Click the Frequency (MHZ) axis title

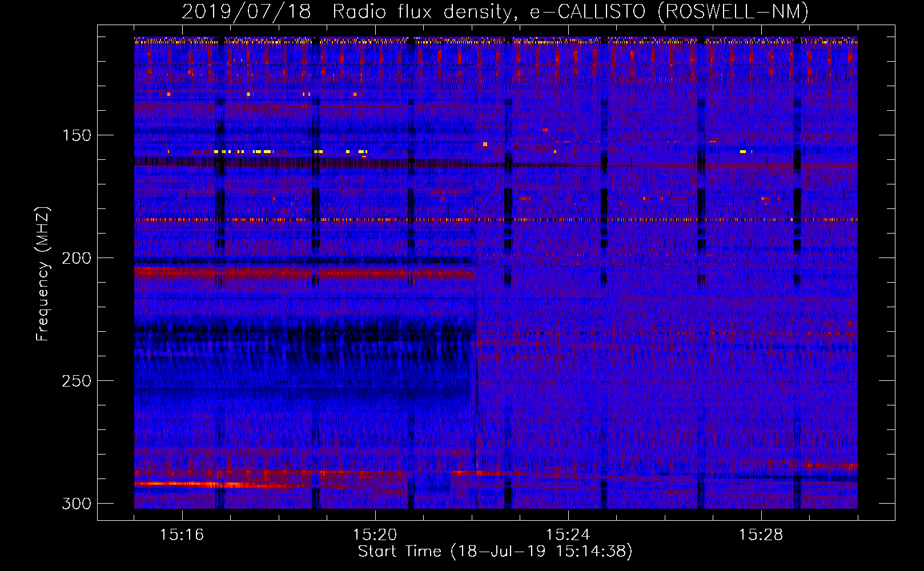coord(43,274)
